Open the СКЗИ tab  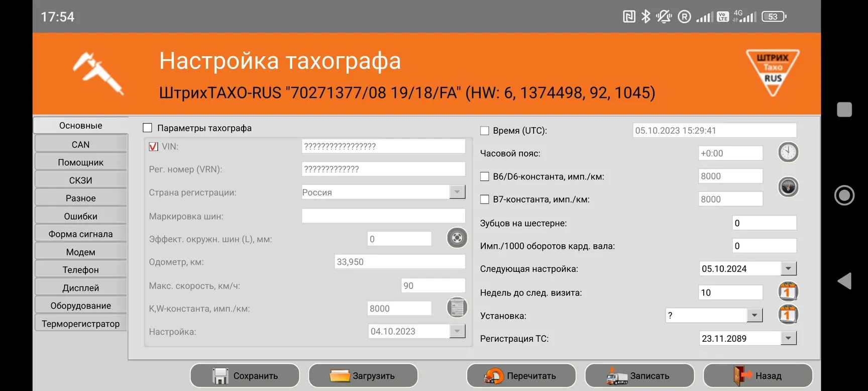(x=80, y=180)
